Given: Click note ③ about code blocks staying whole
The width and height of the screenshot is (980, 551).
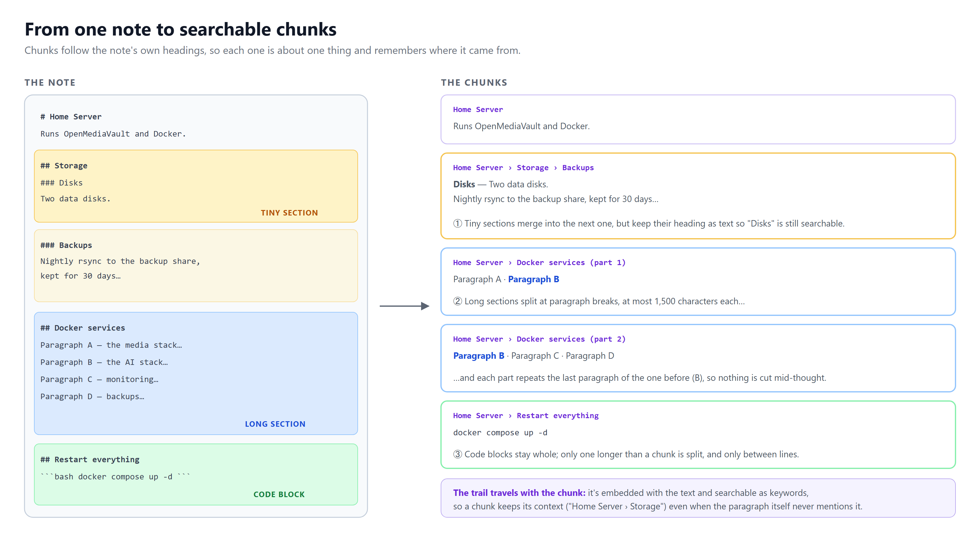Looking at the screenshot, I should point(626,454).
